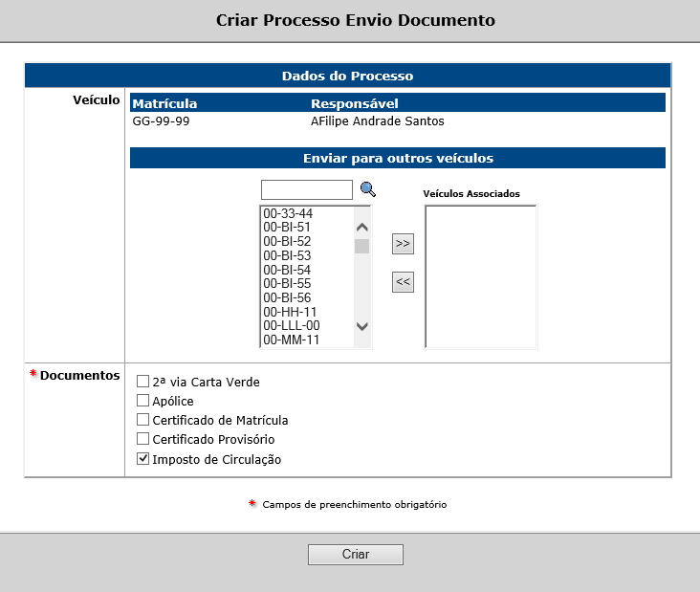Click the magnifying glass search icon

(368, 189)
